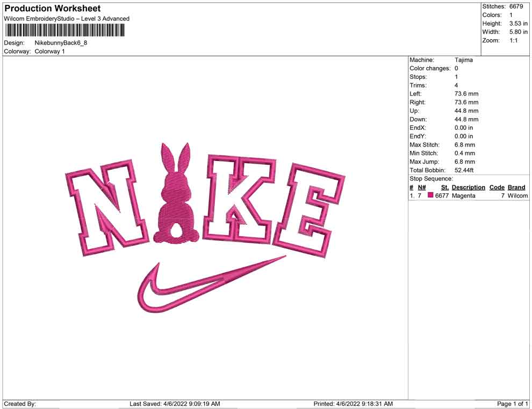Click the Max Stitch value 6.8 mm
532x409 pixels.
pyautogui.click(x=465, y=144)
